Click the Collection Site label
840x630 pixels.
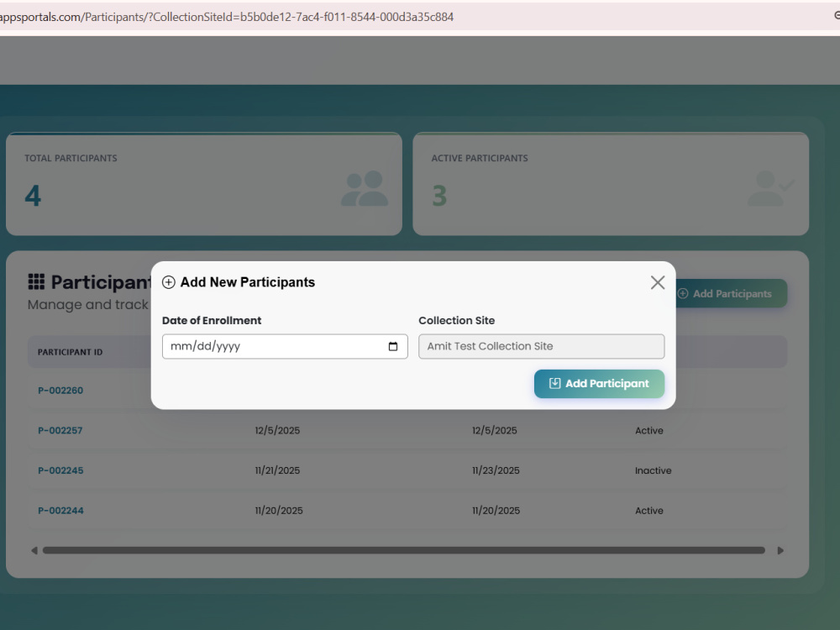coord(456,320)
